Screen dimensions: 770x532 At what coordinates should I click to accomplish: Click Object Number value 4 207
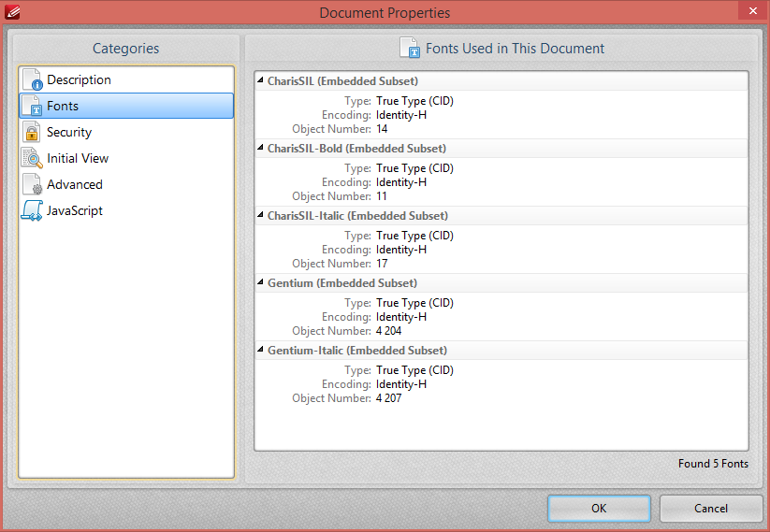point(389,397)
